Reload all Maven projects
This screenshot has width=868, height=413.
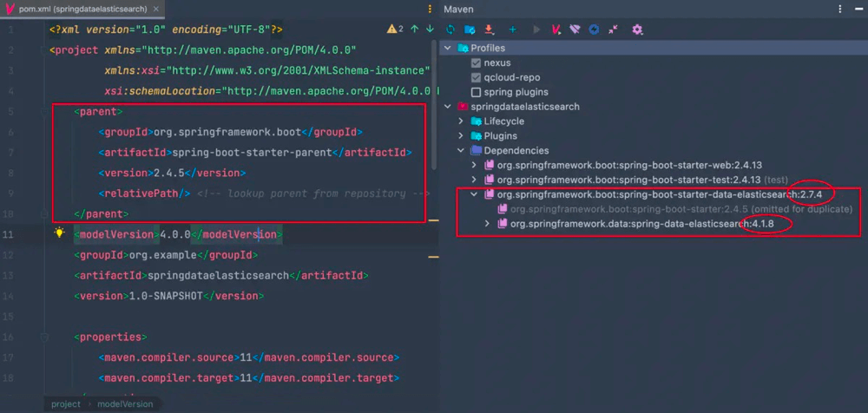[x=450, y=29]
